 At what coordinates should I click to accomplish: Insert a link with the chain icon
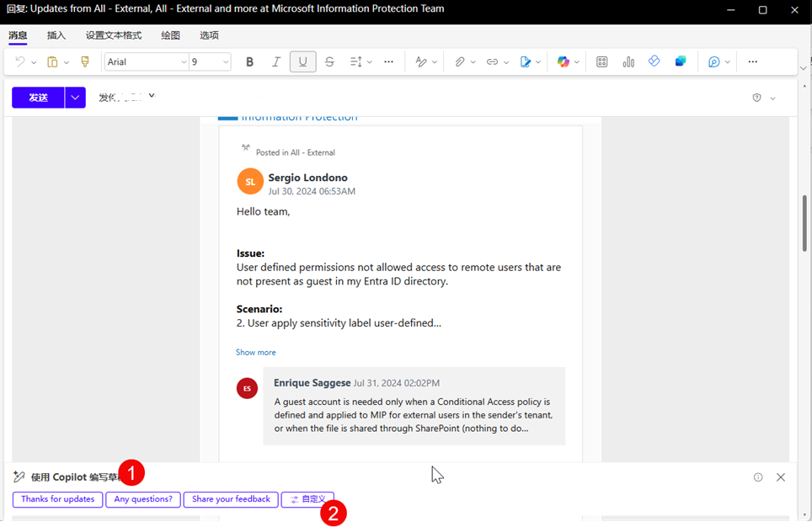[492, 62]
